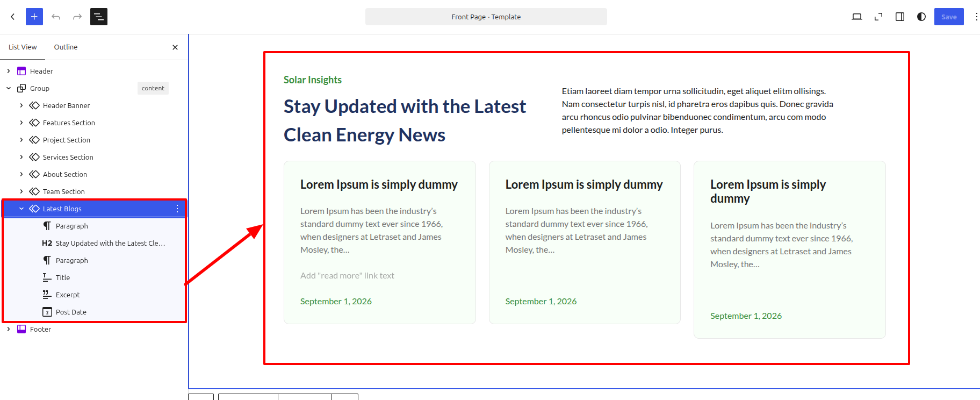Click the blue block inserter plus button
Viewport: 980px width, 400px height.
pos(34,17)
